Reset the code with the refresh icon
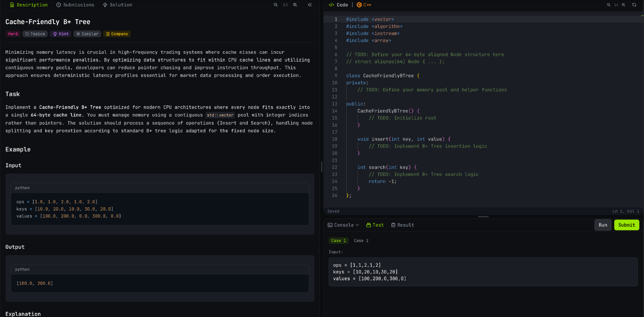 pos(634,5)
